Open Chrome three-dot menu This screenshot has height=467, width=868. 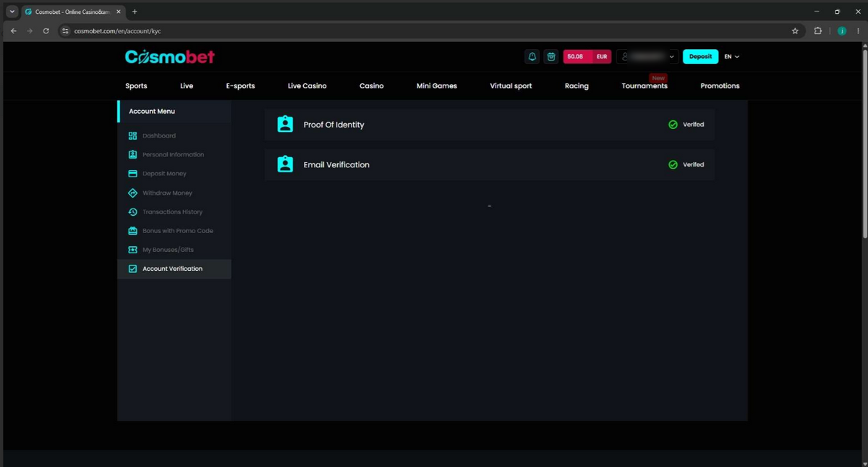pyautogui.click(x=859, y=31)
